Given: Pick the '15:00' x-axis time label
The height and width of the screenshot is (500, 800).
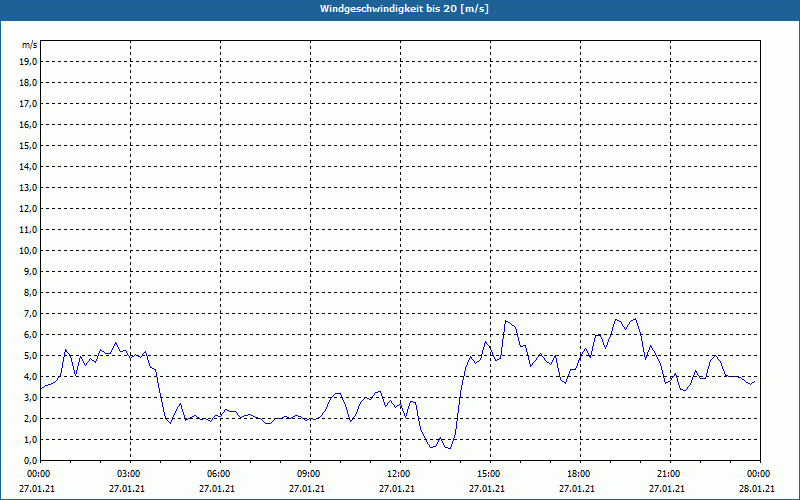Looking at the screenshot, I should pos(488,474).
